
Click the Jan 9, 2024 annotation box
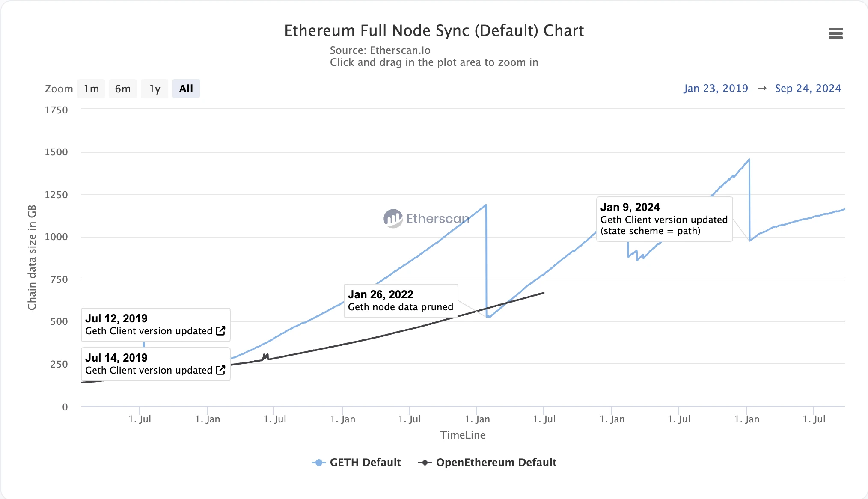pyautogui.click(x=664, y=219)
